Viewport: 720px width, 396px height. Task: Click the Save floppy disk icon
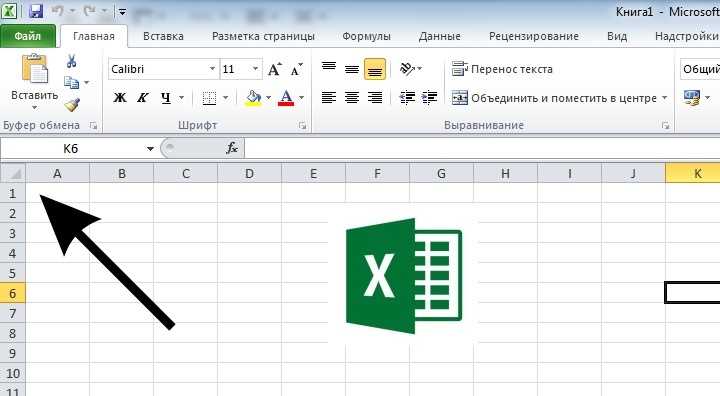click(36, 11)
